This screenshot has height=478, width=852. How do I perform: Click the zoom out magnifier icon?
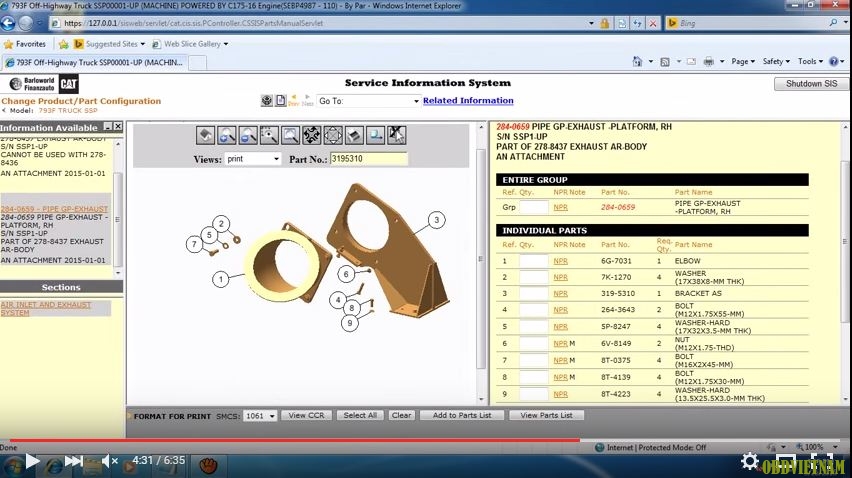pos(248,135)
